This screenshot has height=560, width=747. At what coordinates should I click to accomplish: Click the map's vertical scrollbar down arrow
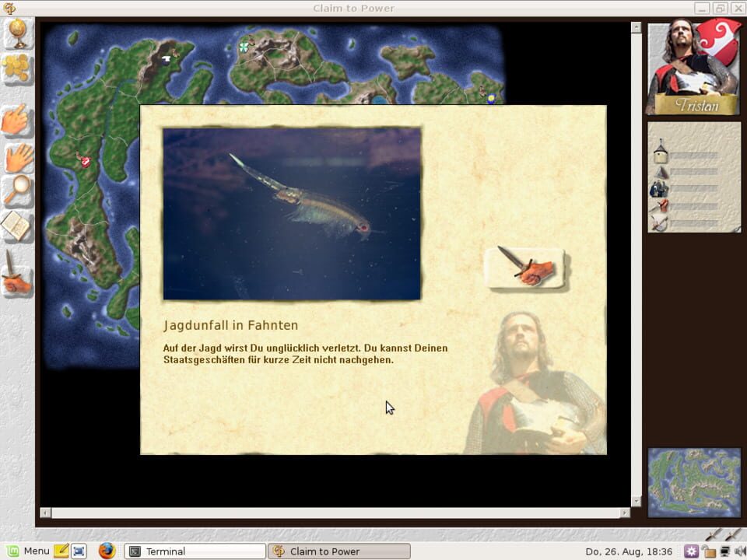pyautogui.click(x=636, y=502)
